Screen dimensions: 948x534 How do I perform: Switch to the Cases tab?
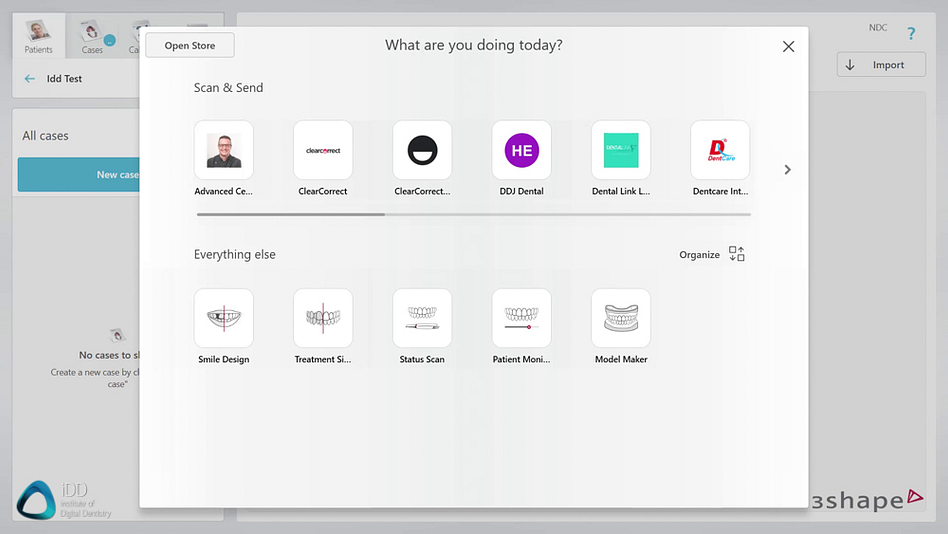click(92, 37)
